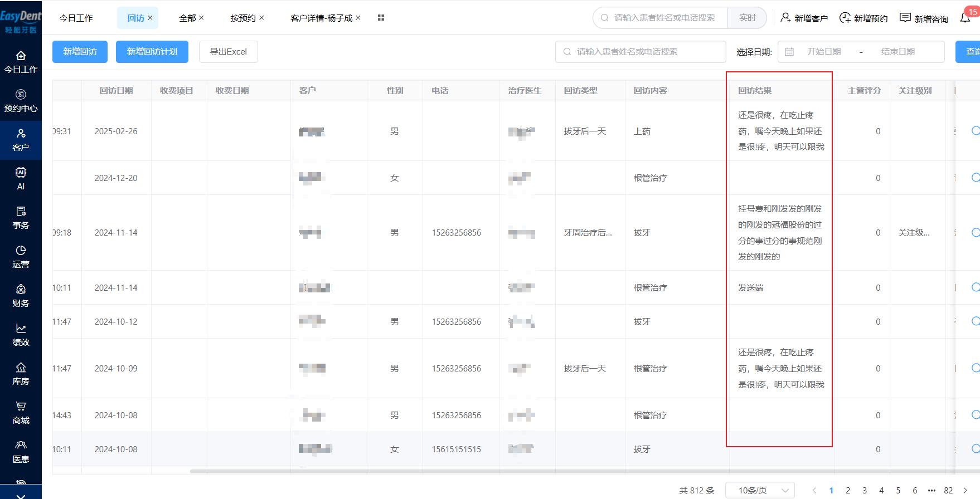Switch to the 全部 tab

187,18
